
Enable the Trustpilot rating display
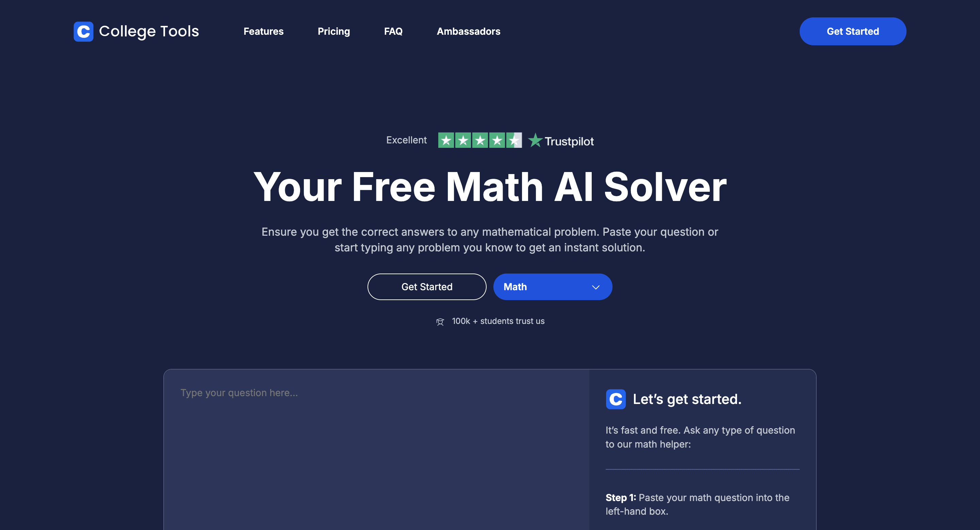(x=490, y=140)
